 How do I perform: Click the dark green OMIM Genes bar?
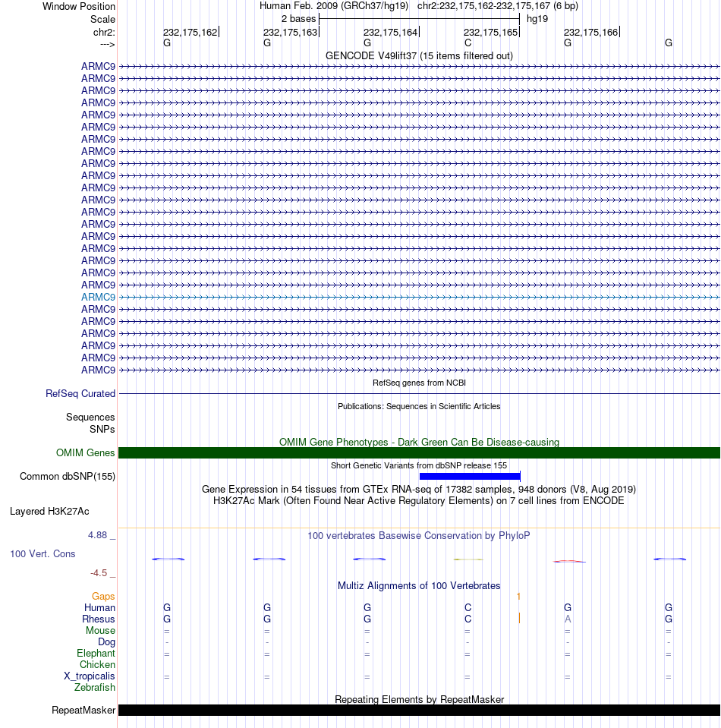(419, 452)
